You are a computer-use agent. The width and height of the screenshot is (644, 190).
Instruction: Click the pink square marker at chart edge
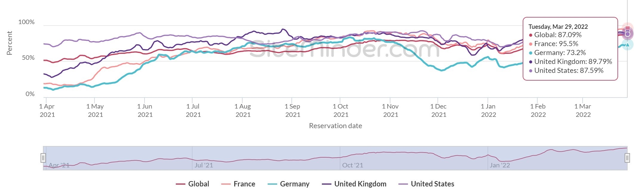tap(627, 29)
